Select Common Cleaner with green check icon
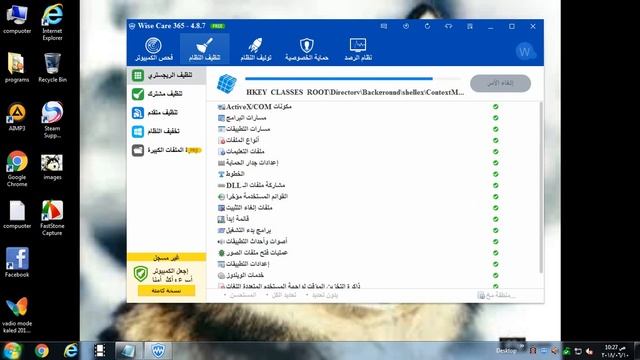Screen dimensions: 640x360 [x=167, y=94]
